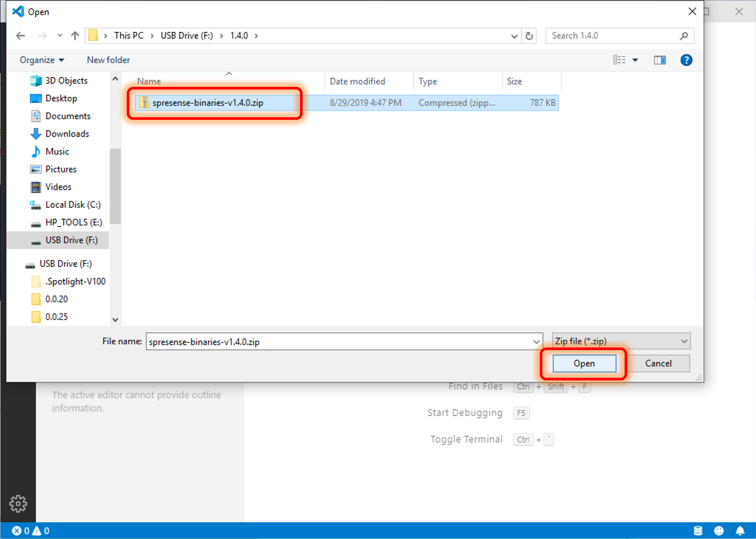Open VS Code settings with the gear icon

[x=18, y=503]
